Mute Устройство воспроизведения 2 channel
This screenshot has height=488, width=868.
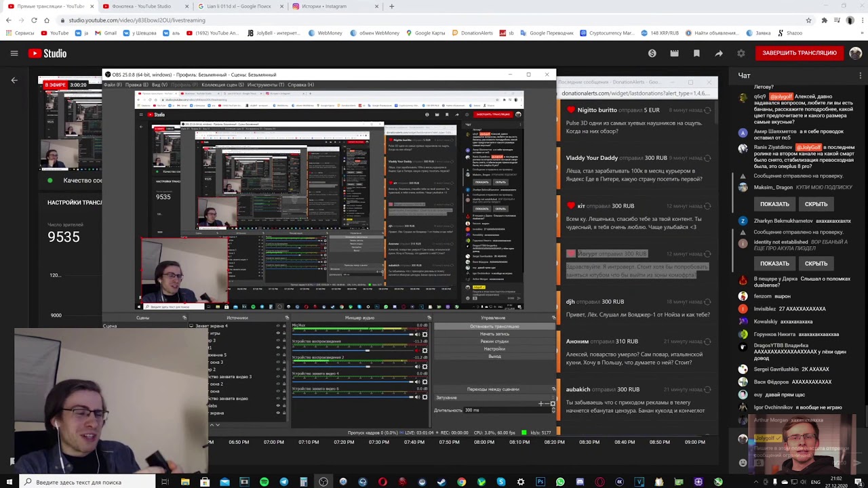click(417, 367)
